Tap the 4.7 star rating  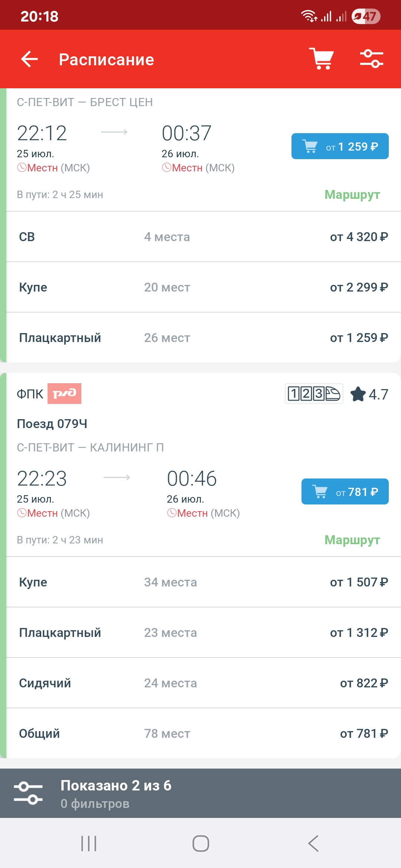tap(369, 394)
